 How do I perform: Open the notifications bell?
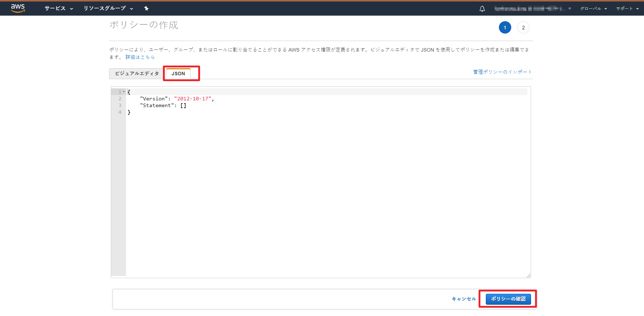coord(482,9)
